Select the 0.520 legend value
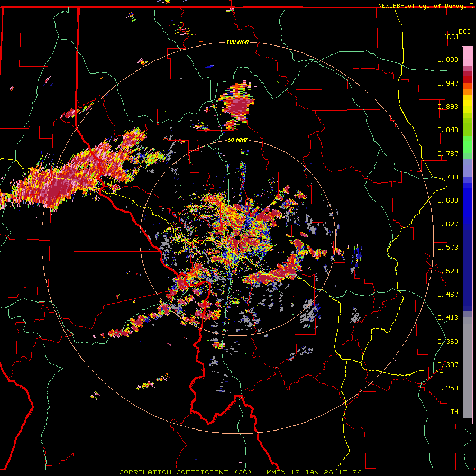This screenshot has height=476, width=476. pyautogui.click(x=448, y=271)
